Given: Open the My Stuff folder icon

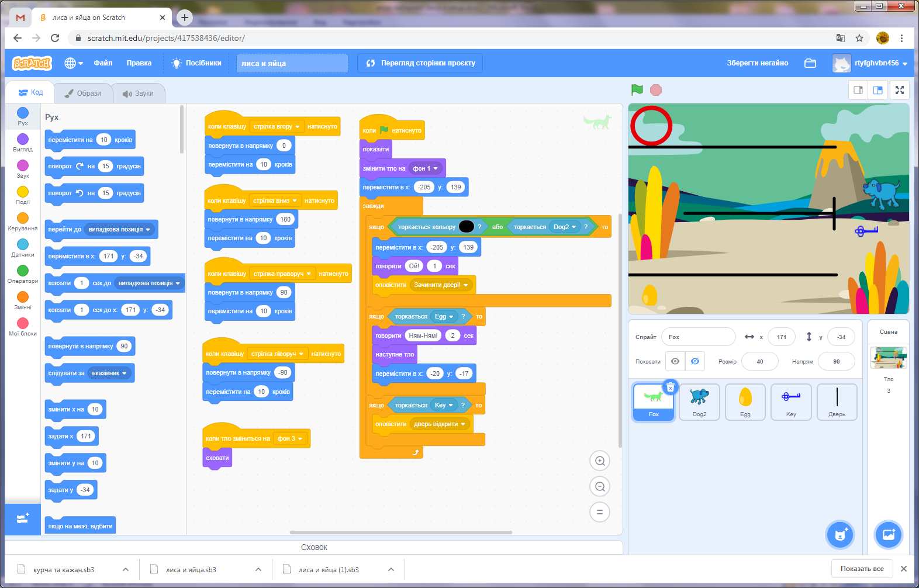Looking at the screenshot, I should tap(810, 63).
